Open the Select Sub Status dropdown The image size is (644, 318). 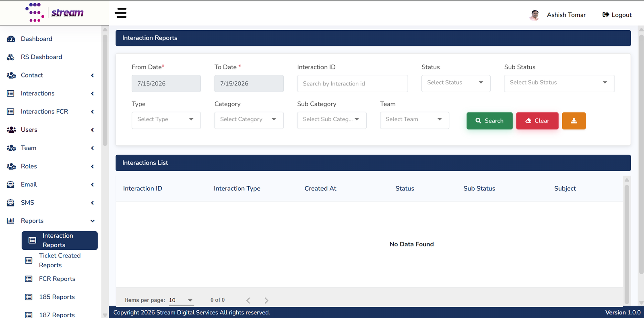pyautogui.click(x=559, y=83)
